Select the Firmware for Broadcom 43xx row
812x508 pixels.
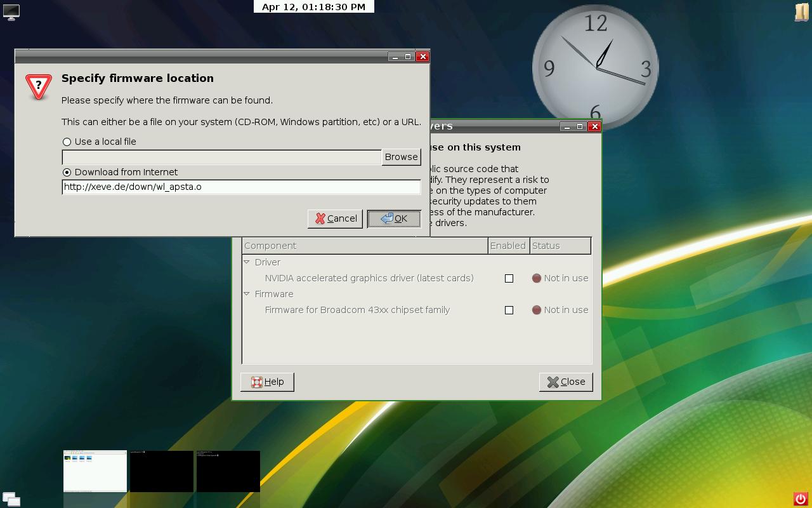[x=417, y=310]
